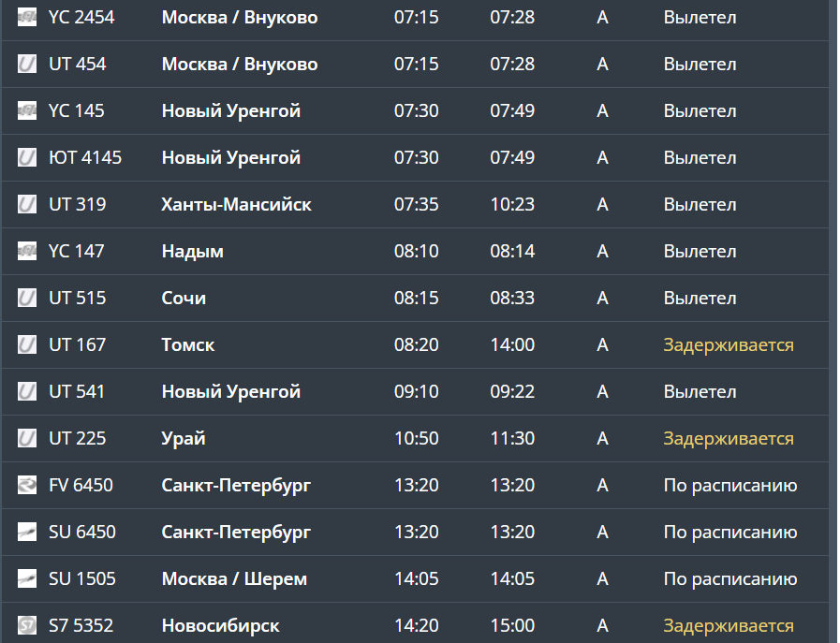This screenshot has height=643, width=840.
Task: Click По расписанию status for FV 6450
Action: coord(730,486)
